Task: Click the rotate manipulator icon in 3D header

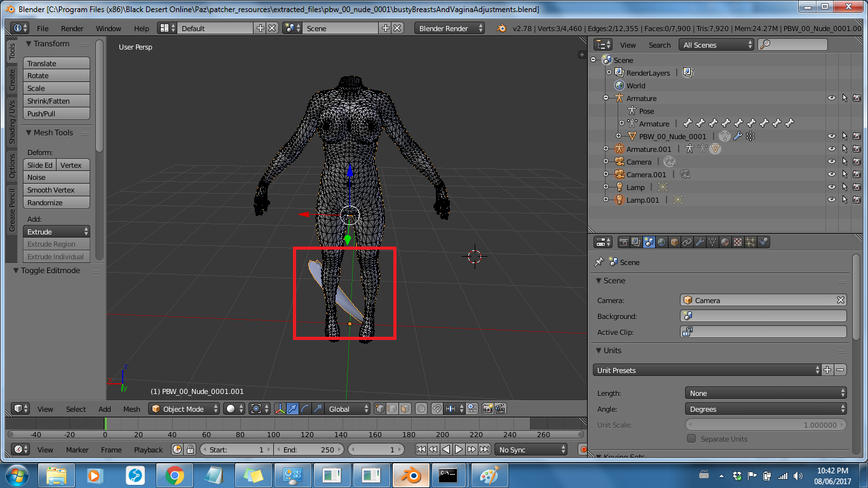Action: [x=304, y=409]
